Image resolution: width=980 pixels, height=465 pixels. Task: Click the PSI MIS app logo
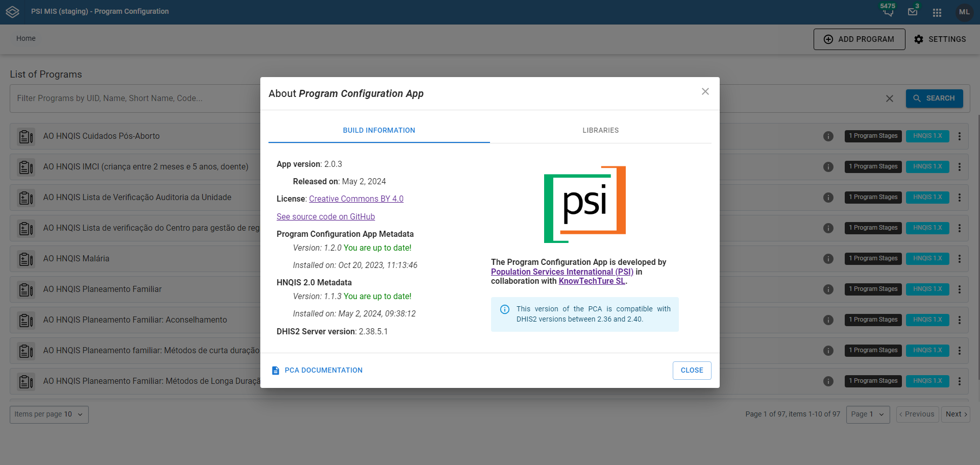pos(12,11)
